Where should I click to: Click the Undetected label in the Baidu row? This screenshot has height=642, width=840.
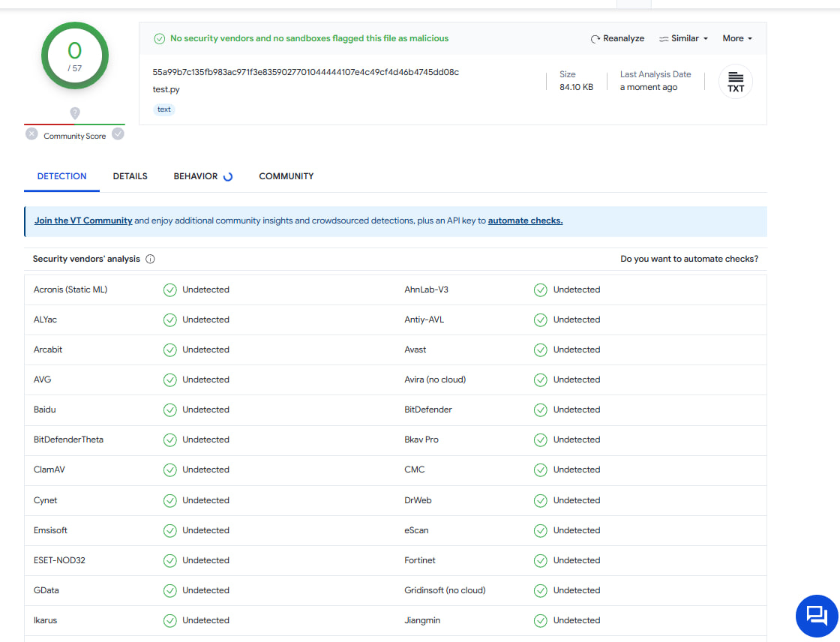coord(205,409)
